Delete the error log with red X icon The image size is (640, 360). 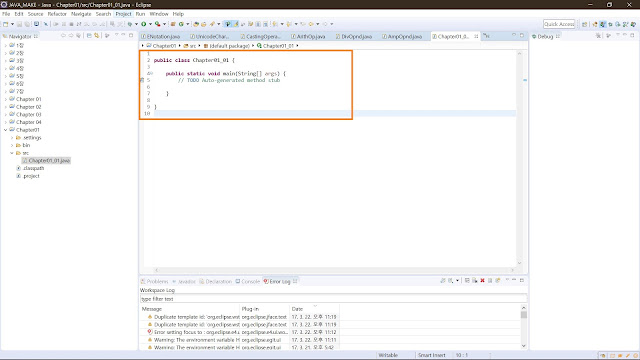pyautogui.click(x=482, y=280)
